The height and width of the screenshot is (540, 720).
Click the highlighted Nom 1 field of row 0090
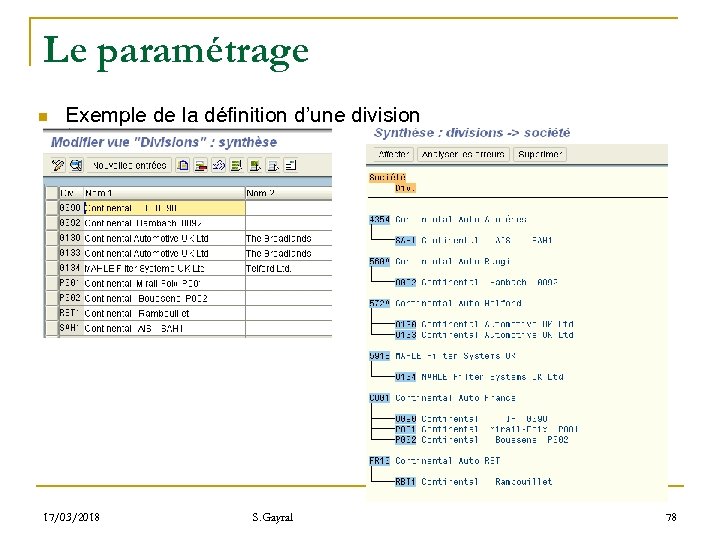164,208
